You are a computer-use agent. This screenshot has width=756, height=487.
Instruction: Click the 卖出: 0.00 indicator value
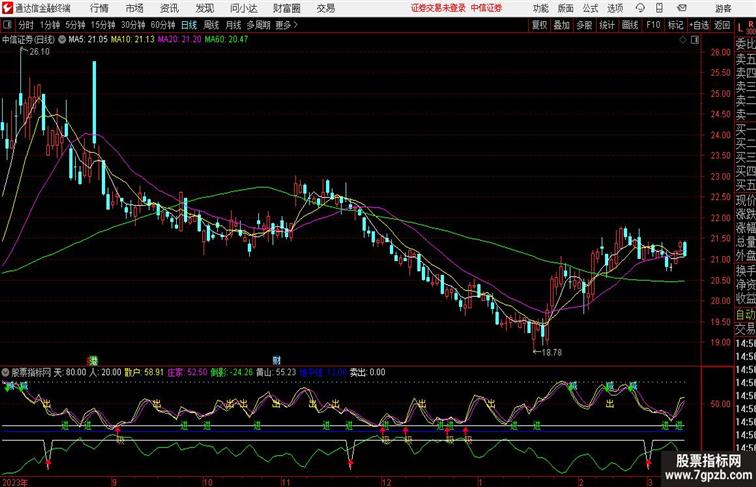367,373
